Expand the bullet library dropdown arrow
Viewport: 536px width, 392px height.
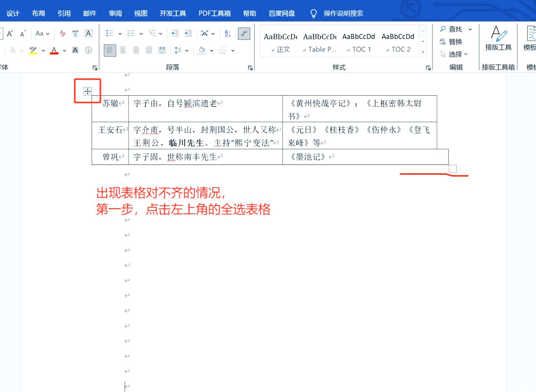point(120,34)
